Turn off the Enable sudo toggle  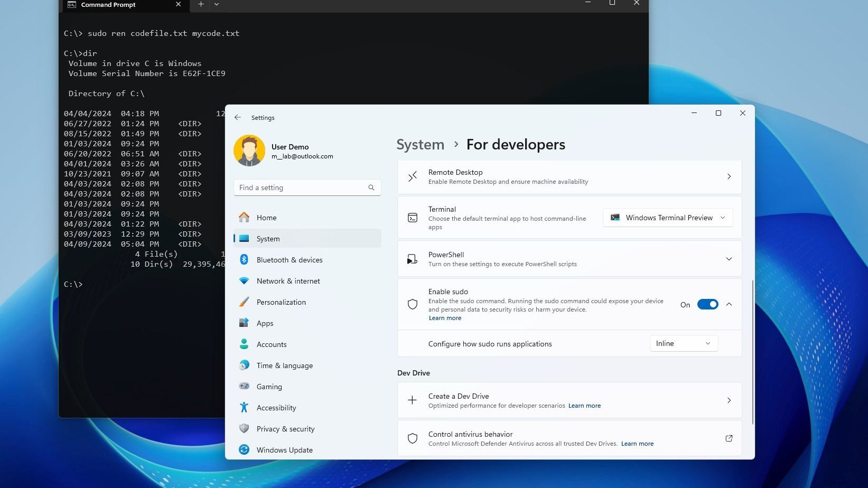[707, 304]
